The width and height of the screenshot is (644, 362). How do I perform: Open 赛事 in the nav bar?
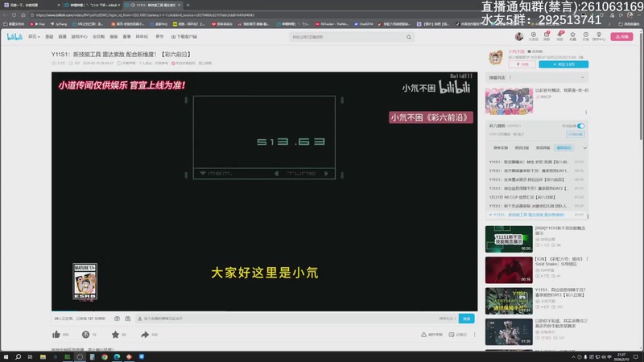[127, 36]
